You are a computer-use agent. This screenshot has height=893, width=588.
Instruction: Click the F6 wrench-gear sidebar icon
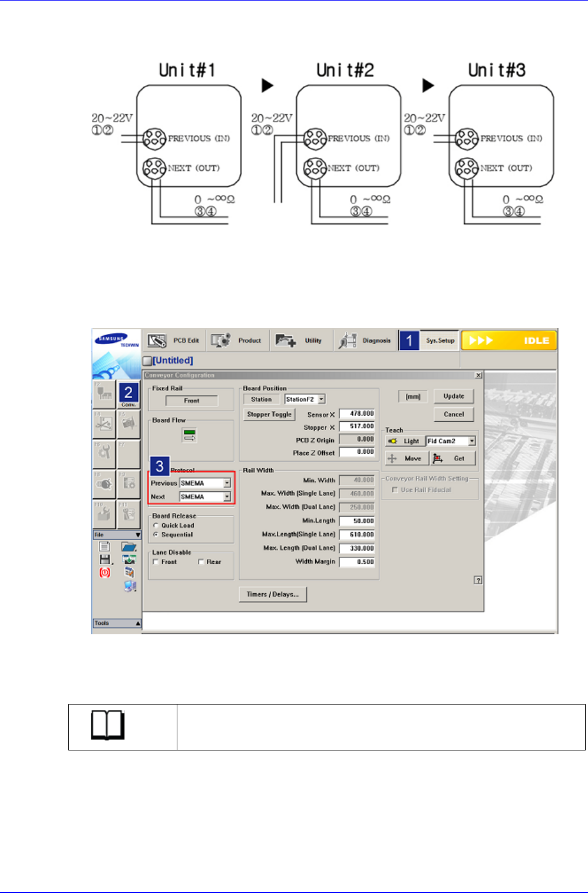tap(104, 454)
